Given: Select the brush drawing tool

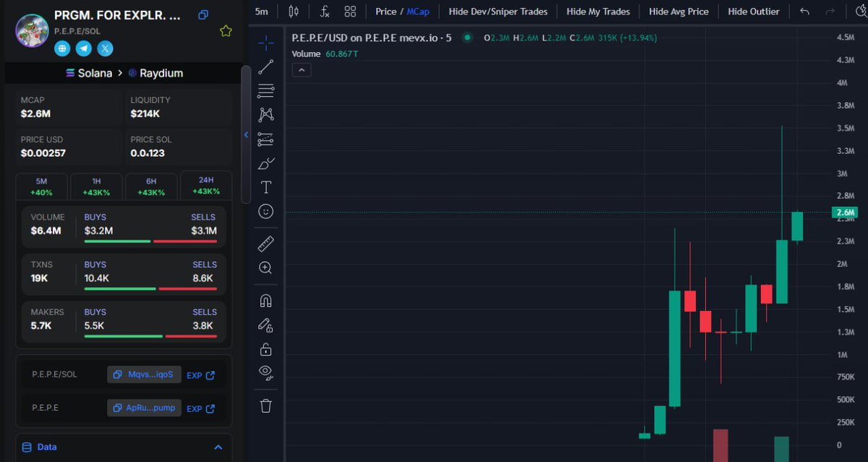Looking at the screenshot, I should pyautogui.click(x=266, y=163).
